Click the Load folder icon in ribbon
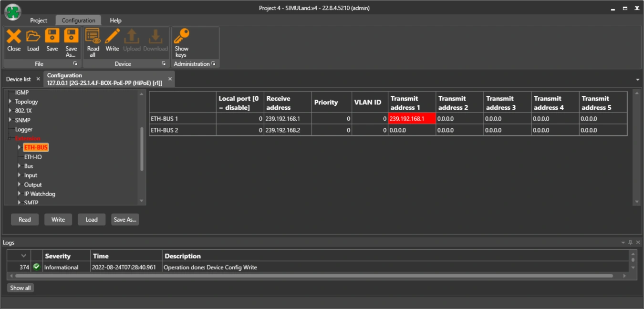644x309 pixels. 33,37
